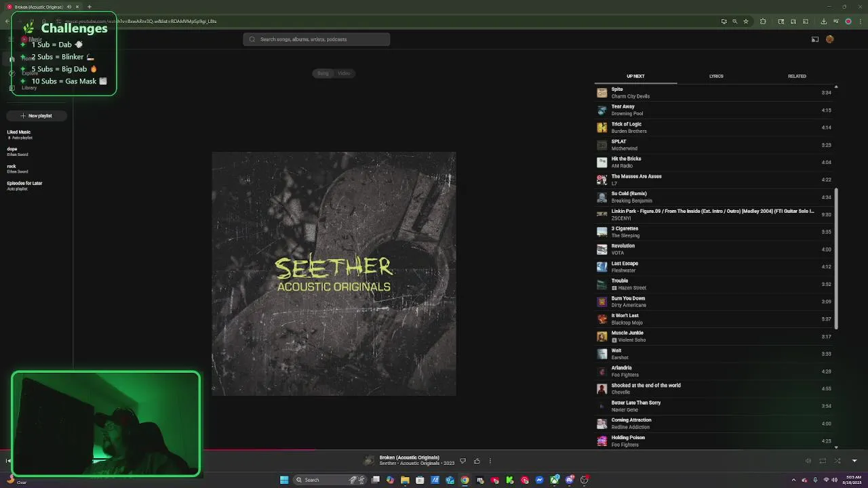868x488 pixels.
Task: Click The Masses Are Asses thumbnail
Action: click(x=601, y=180)
